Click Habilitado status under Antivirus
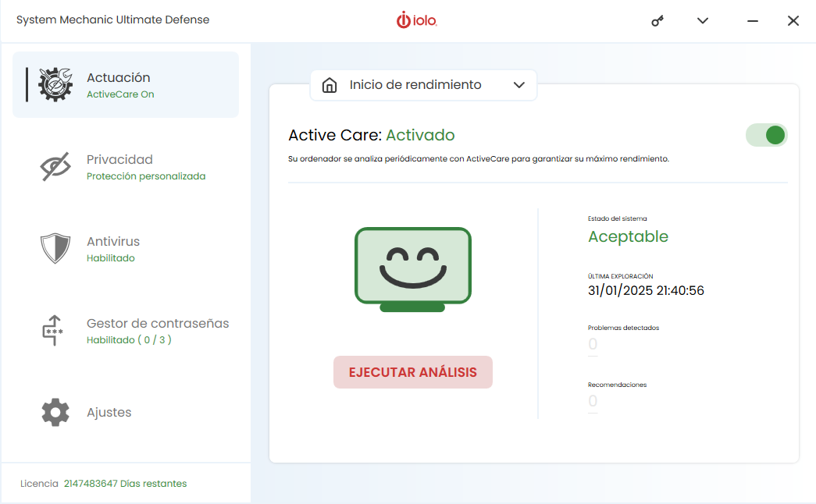 tap(110, 258)
